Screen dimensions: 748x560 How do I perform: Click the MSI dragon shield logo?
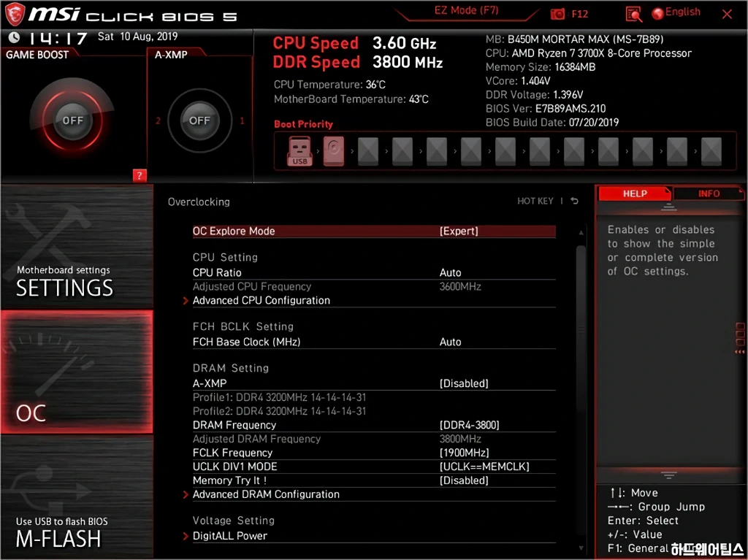(x=15, y=15)
